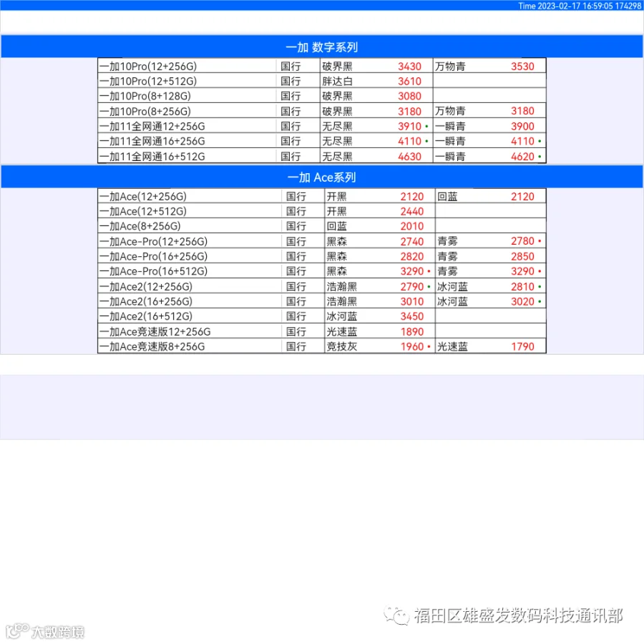Click 破界黑 price 3180 in 10Pro(8+256G) row

pos(409,111)
